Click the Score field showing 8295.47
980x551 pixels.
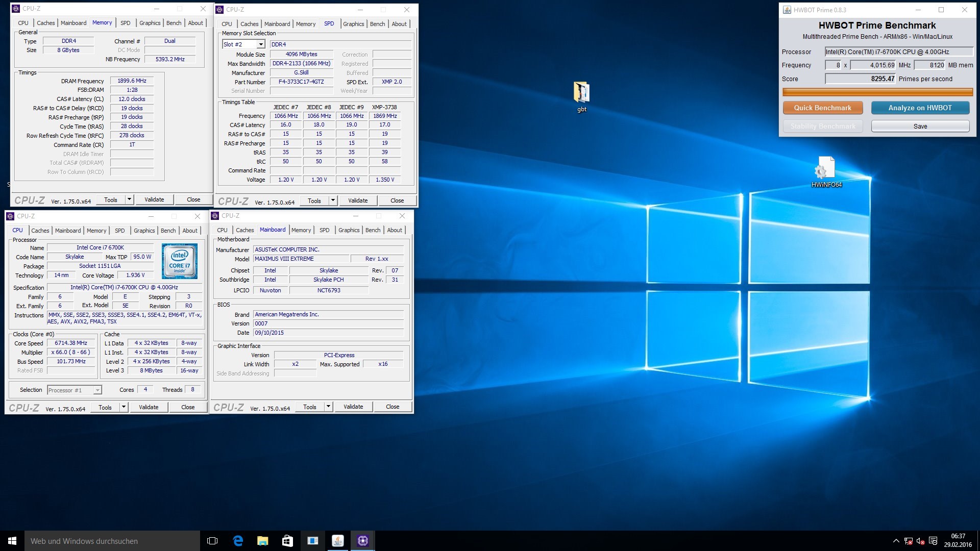(861, 79)
